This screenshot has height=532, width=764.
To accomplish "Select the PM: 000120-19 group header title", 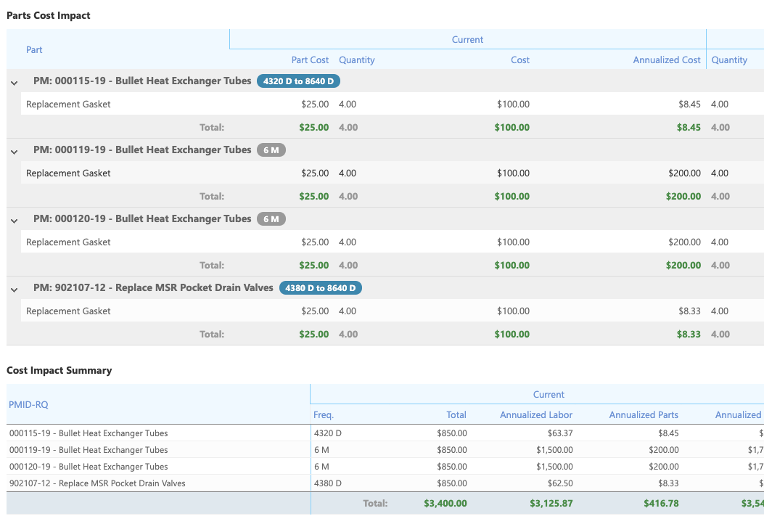I will pyautogui.click(x=142, y=219).
